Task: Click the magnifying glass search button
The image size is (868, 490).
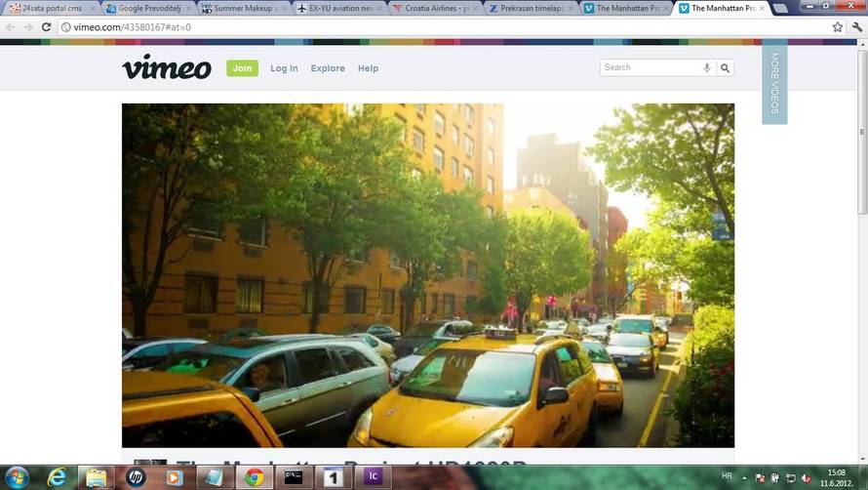Action: (x=726, y=67)
